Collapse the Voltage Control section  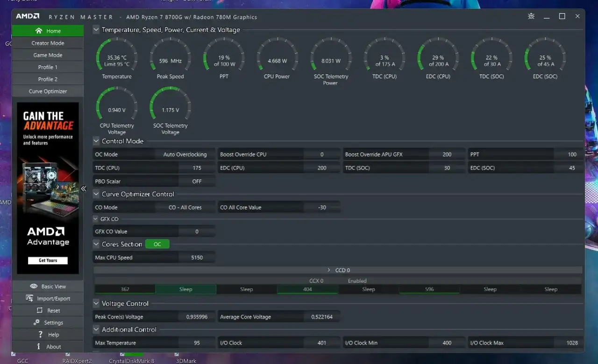(96, 303)
